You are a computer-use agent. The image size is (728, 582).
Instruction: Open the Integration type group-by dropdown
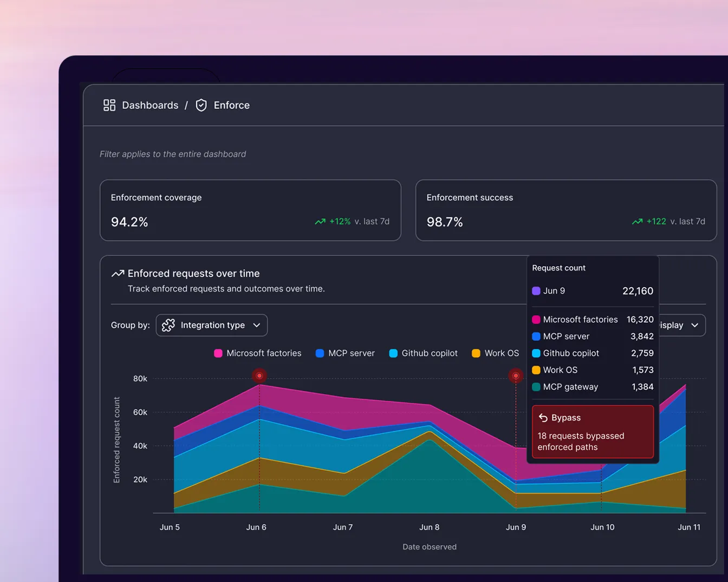click(212, 325)
